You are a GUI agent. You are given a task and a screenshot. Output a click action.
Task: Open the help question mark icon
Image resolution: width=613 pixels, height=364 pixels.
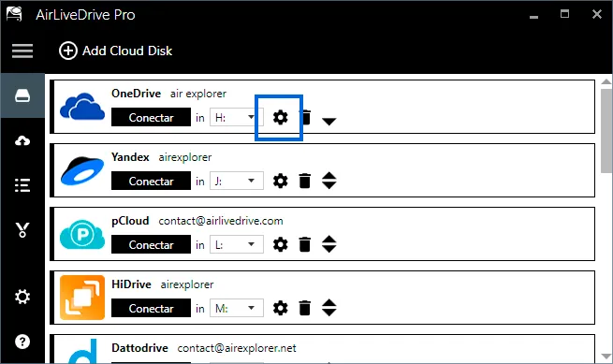click(22, 342)
